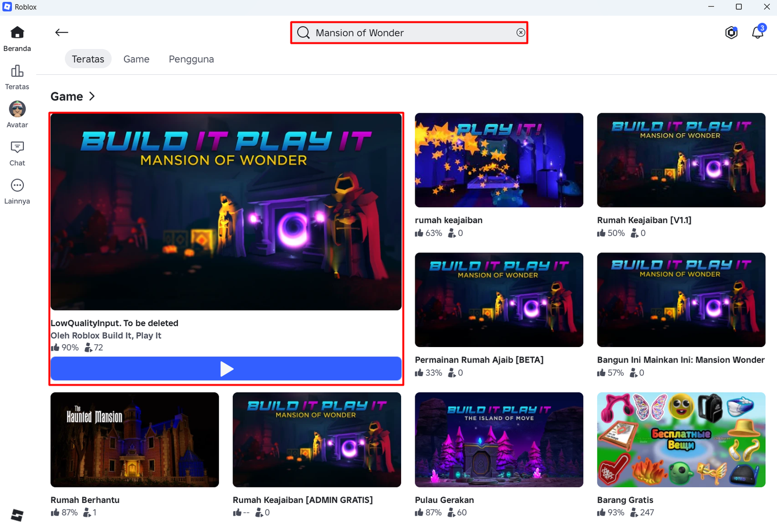Switch to the Pengguna tab
Viewport: 777px width, 532px height.
point(191,59)
